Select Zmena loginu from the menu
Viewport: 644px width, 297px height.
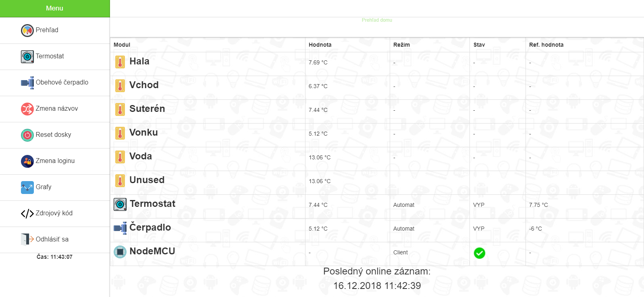click(x=55, y=161)
